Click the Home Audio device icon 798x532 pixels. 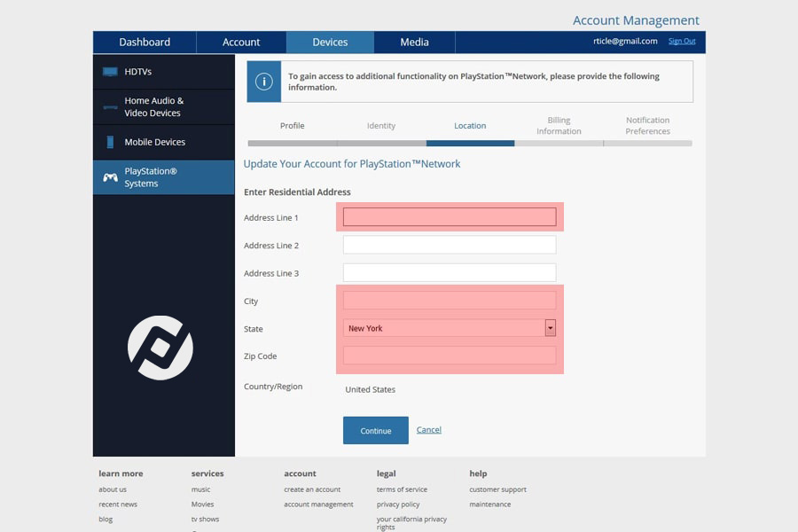[x=110, y=107]
